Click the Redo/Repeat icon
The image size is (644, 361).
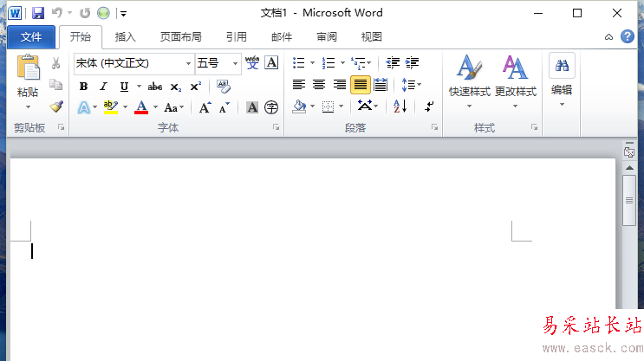coord(85,13)
